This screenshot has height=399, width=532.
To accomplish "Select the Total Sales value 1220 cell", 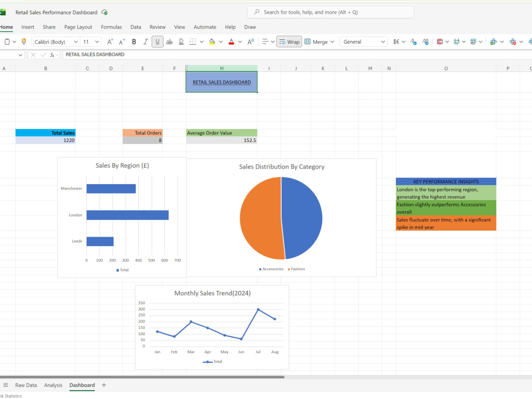I will (x=45, y=140).
